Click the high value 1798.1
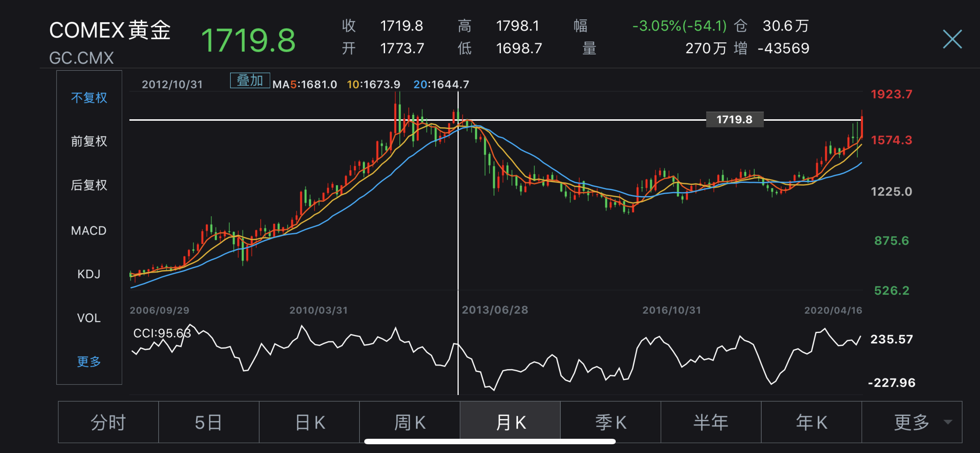This screenshot has width=980, height=453. [518, 26]
